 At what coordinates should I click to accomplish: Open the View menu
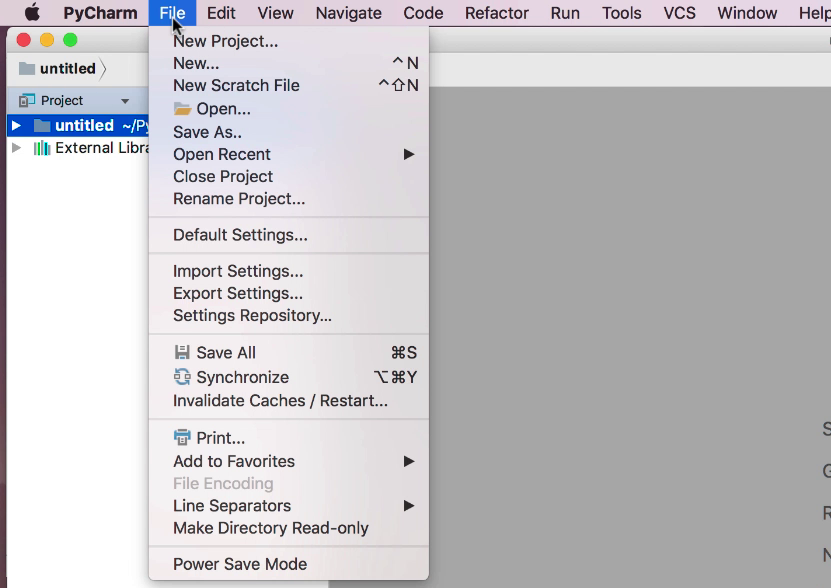click(x=276, y=13)
